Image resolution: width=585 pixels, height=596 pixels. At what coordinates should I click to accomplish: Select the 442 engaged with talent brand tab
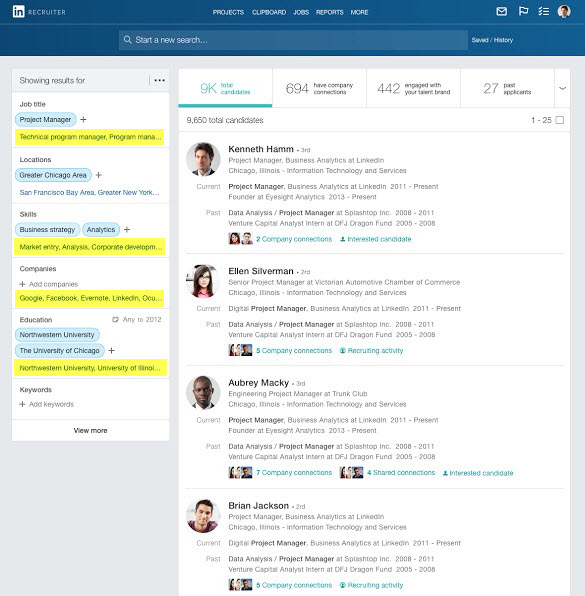(414, 88)
